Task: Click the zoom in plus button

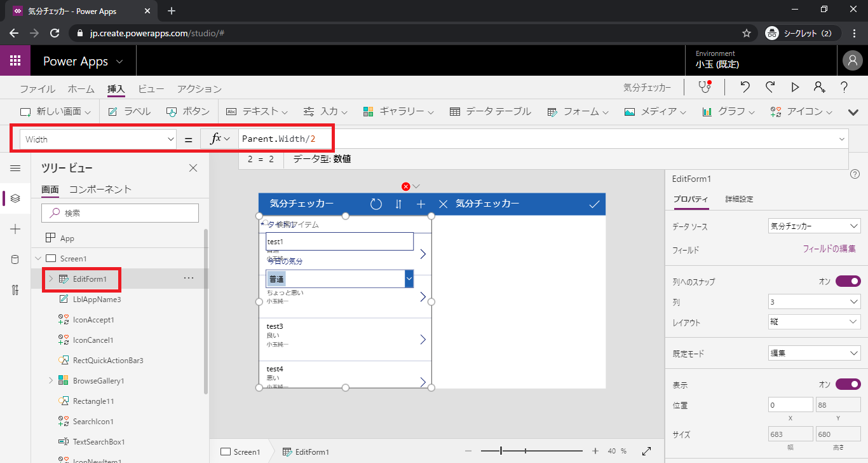Action: 595,451
